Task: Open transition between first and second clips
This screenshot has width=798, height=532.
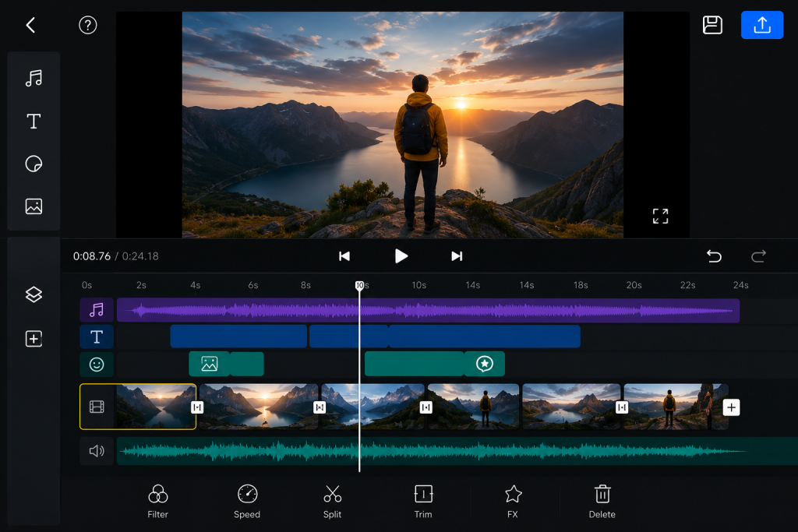Action: 197,407
